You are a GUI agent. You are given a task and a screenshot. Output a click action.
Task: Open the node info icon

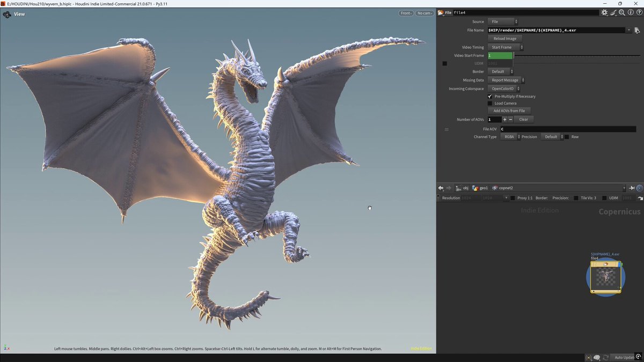pos(631,12)
